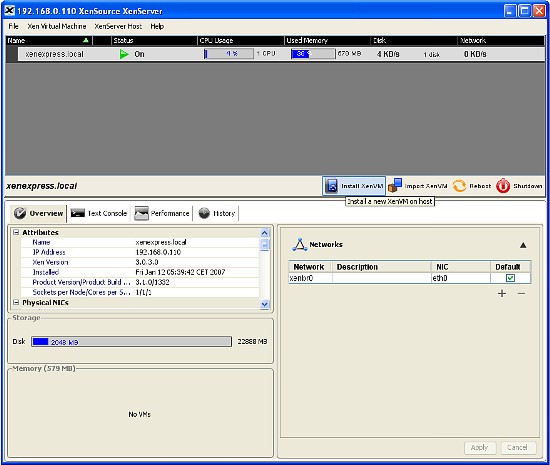Click the Networks triangle icon
This screenshot has height=465, width=550.
pos(300,244)
